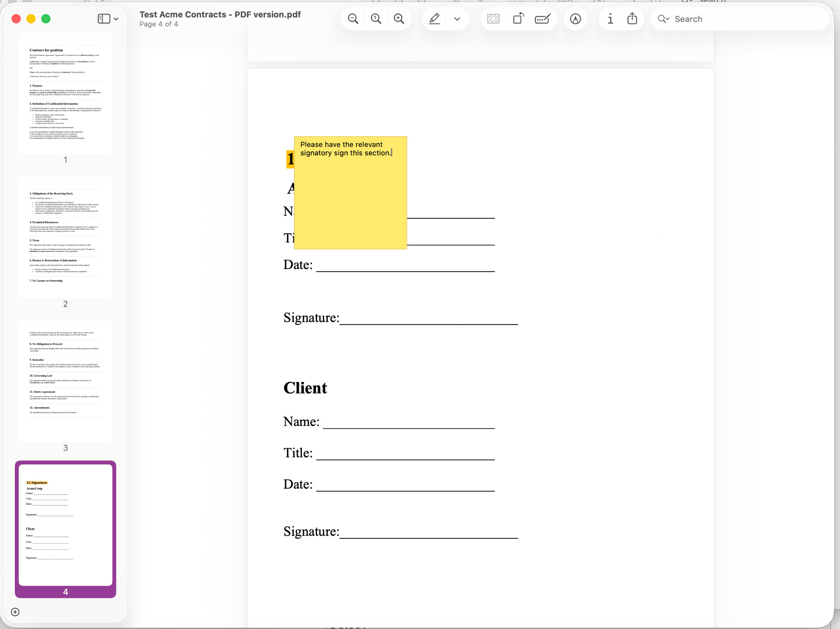Toggle the sidebar view button

click(x=104, y=19)
